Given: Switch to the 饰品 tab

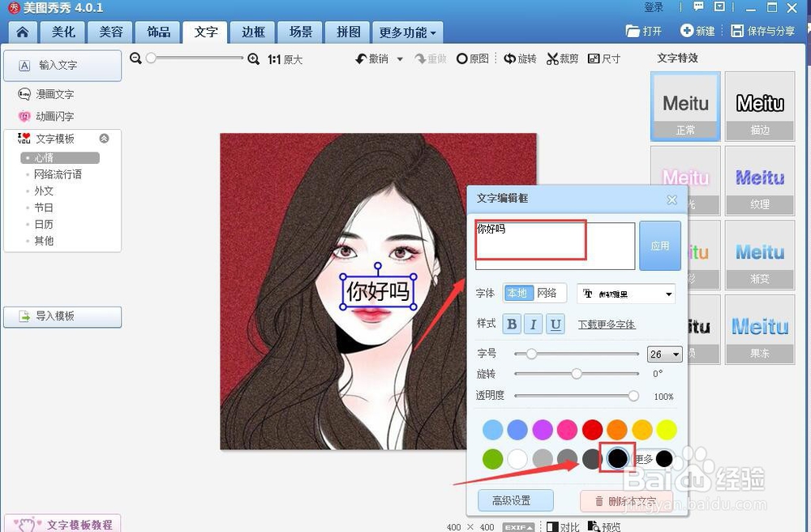Looking at the screenshot, I should pyautogui.click(x=158, y=32).
